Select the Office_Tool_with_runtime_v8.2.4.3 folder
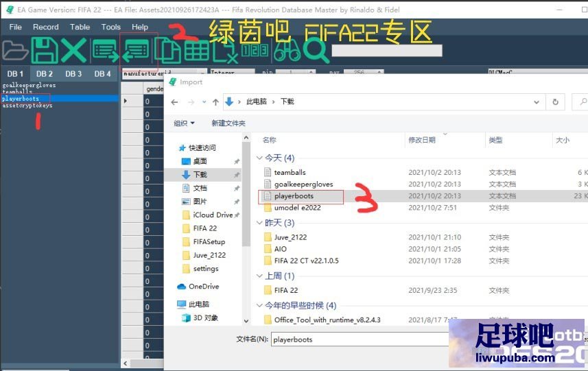This screenshot has height=371, width=588. click(x=327, y=320)
